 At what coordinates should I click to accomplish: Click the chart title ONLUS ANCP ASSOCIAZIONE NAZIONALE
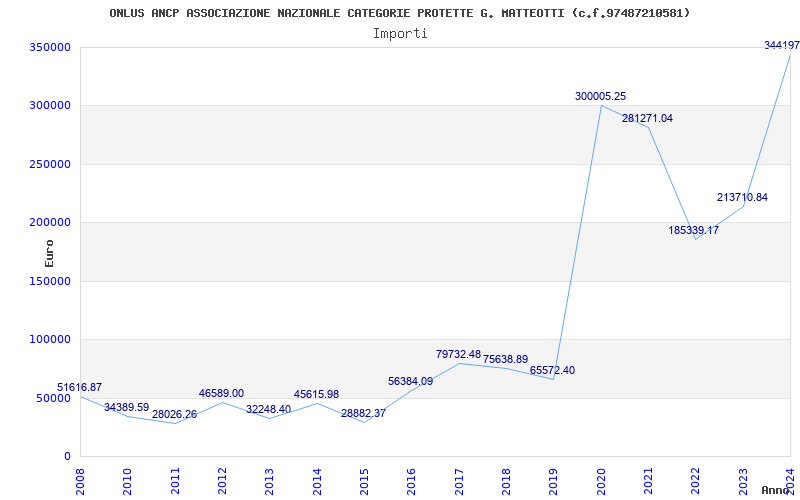399,13
